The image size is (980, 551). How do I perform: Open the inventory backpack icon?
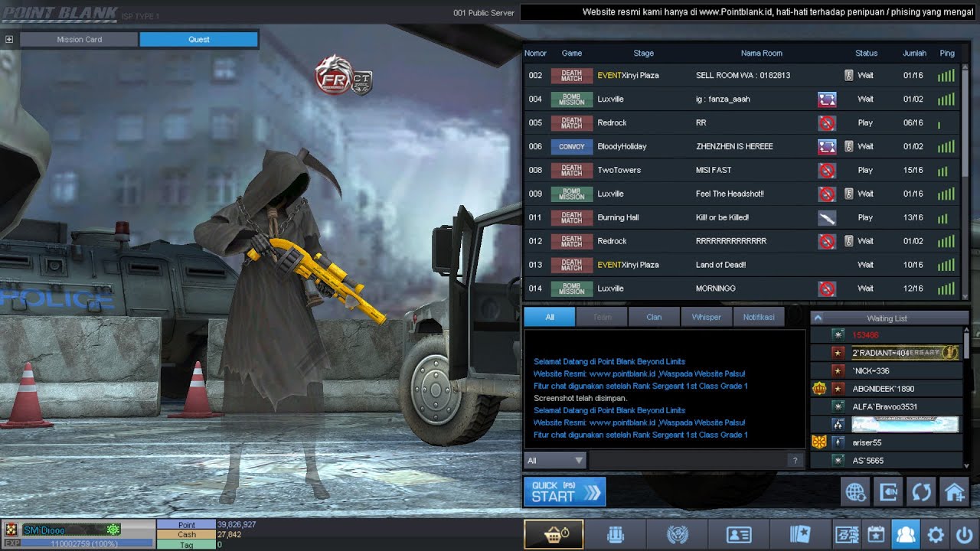[x=615, y=534]
